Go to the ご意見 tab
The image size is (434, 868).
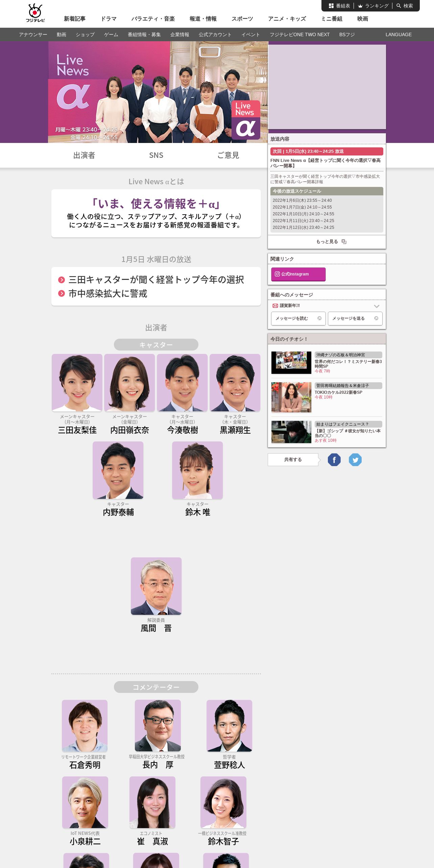pos(228,155)
